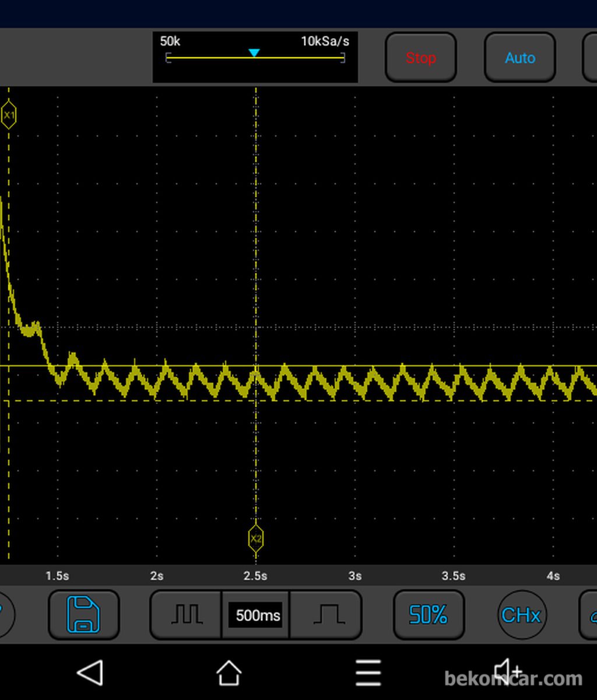Image resolution: width=597 pixels, height=700 pixels.
Task: Click the 4s time axis label
Action: tap(553, 576)
